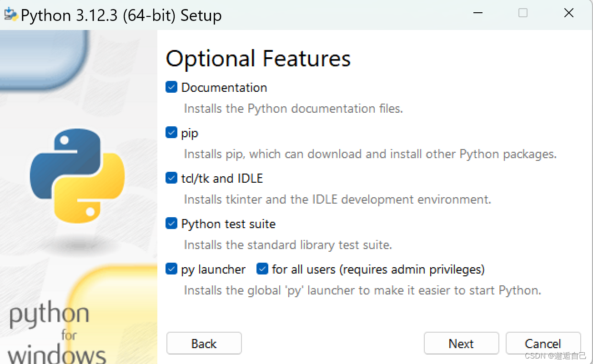
Task: Click the "Optional Features" heading
Action: coord(258,59)
